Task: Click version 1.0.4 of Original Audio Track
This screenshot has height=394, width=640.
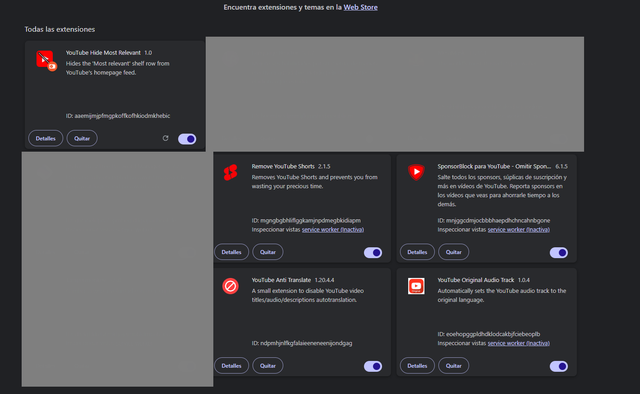Action: [524, 280]
